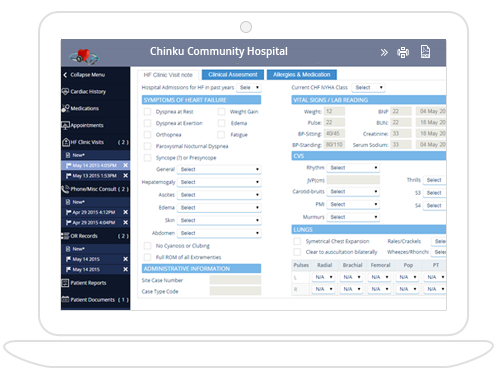Switch to Clinical Assessment tab
The width and height of the screenshot is (500, 379).
point(233,75)
